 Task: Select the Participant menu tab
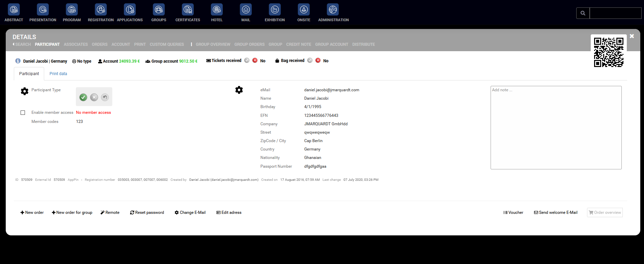point(47,44)
